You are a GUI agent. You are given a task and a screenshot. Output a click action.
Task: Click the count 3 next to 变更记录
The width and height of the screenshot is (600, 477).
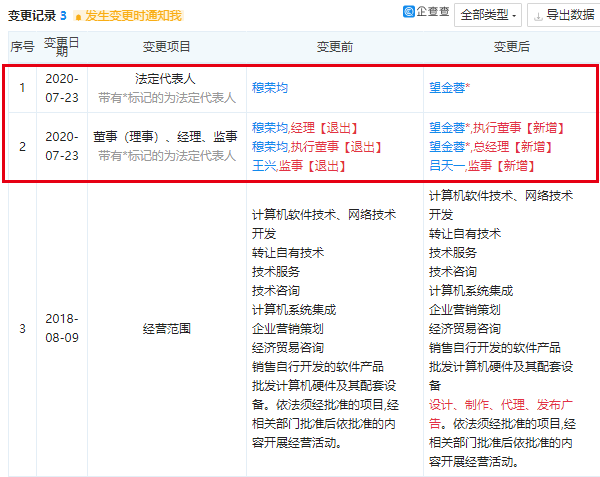pos(64,16)
